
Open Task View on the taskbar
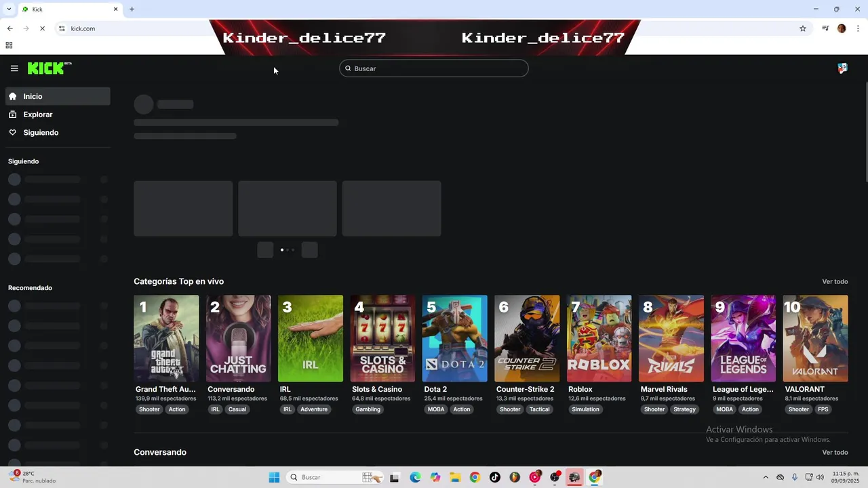pyautogui.click(x=395, y=477)
